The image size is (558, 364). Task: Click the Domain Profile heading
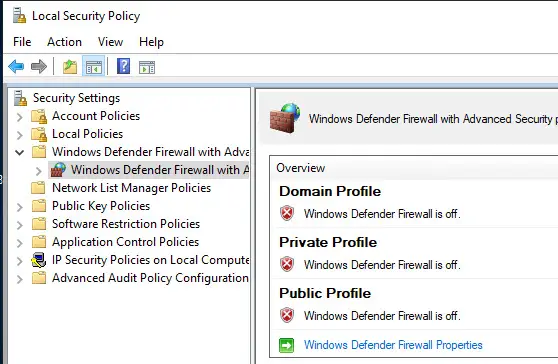(x=330, y=191)
